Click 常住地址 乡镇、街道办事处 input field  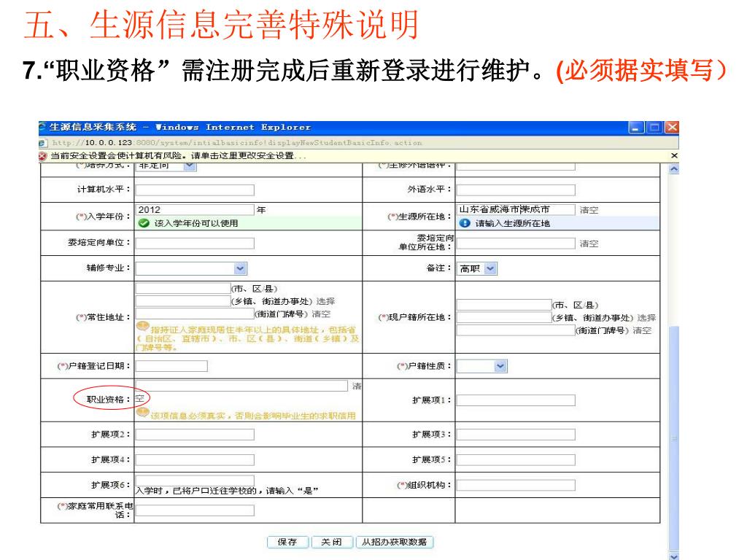[183, 301]
